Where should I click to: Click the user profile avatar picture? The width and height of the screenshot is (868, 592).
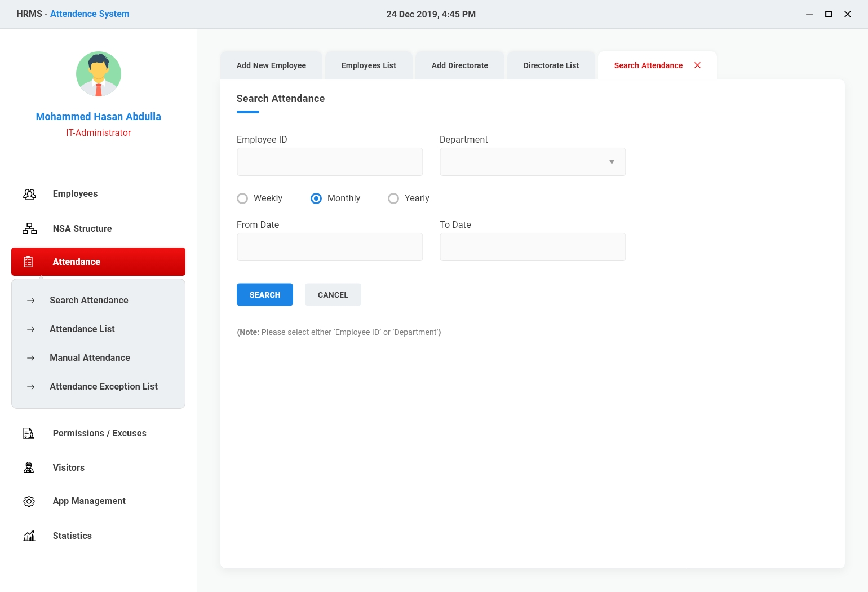click(99, 74)
